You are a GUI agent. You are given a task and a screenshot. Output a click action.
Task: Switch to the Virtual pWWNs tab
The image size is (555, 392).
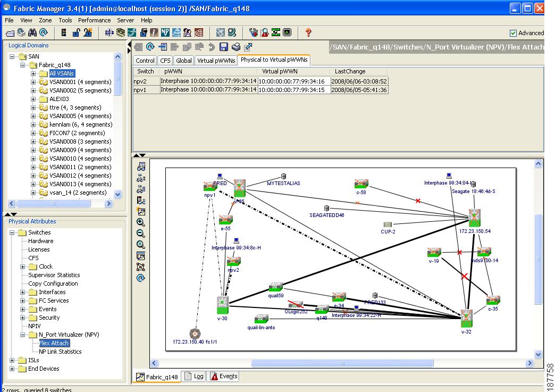coord(216,61)
